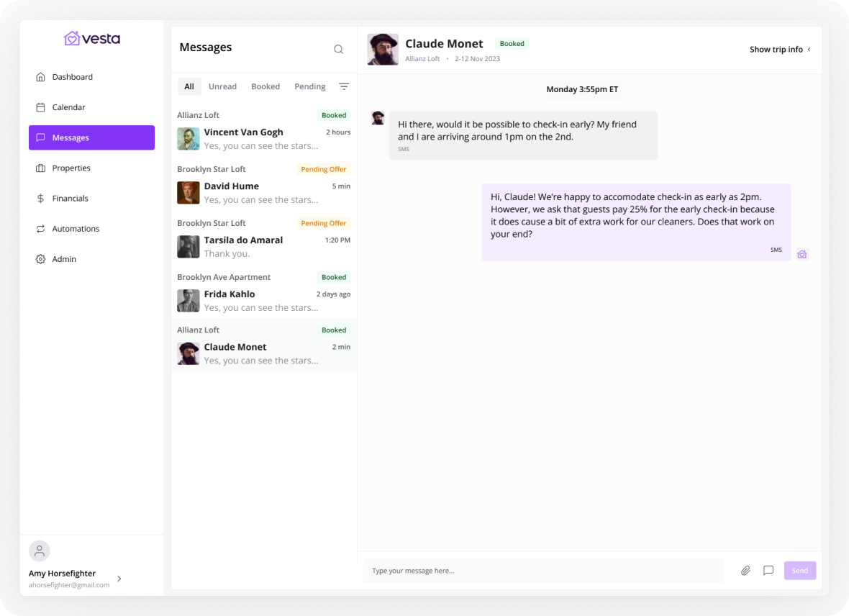Screen dimensions: 849x616
Task: Expand Amy Horsefighter account chevron
Action: click(119, 579)
